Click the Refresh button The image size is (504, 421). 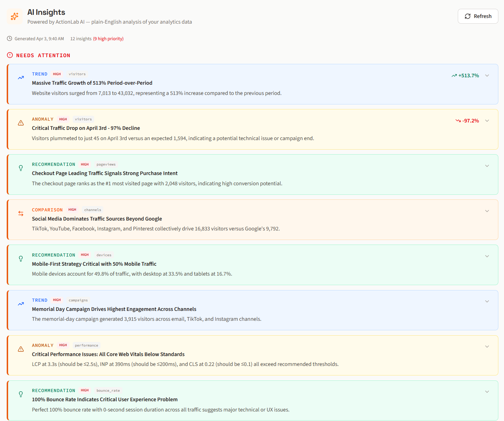tap(478, 16)
